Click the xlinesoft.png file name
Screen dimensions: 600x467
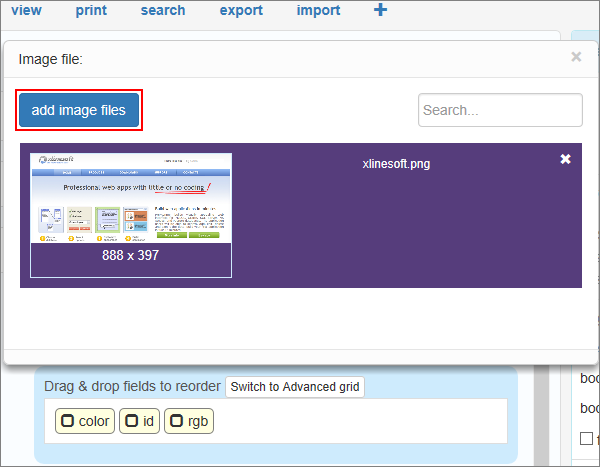pos(396,164)
